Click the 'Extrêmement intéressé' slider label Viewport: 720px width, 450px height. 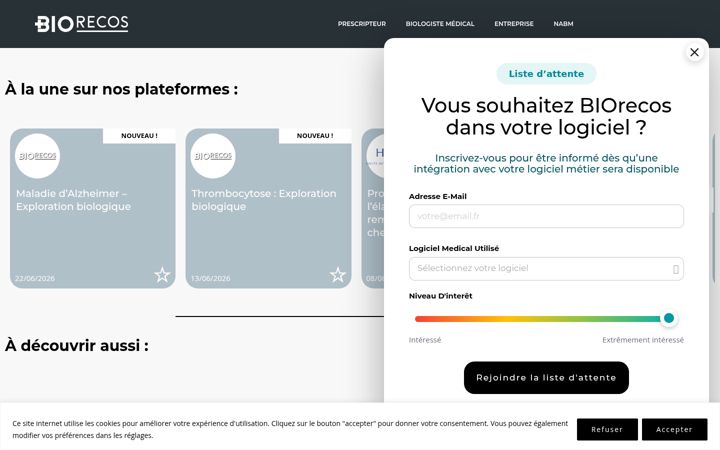[x=643, y=340]
